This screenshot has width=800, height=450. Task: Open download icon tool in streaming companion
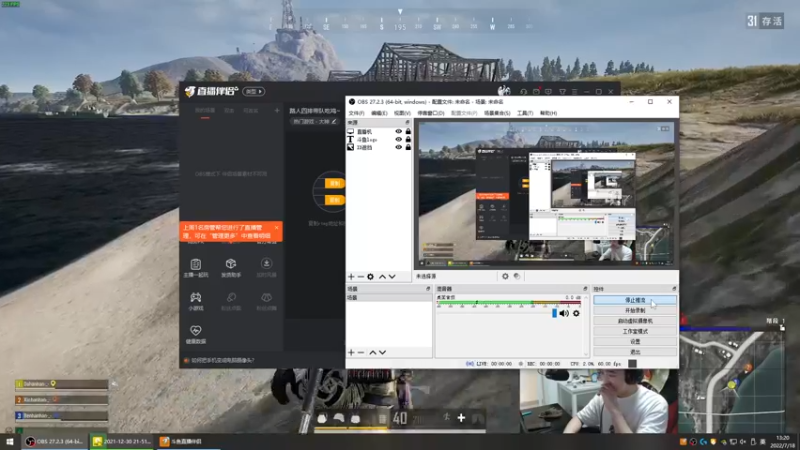(x=266, y=267)
